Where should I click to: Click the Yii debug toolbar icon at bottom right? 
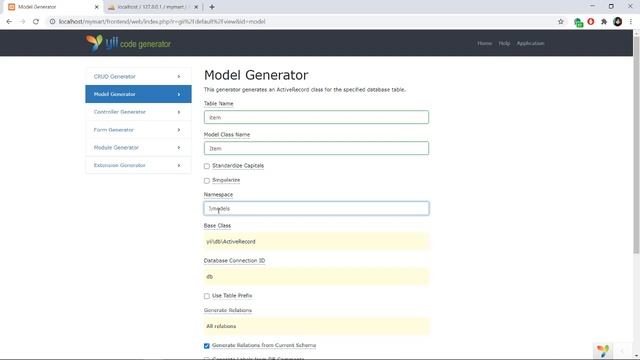tap(603, 350)
